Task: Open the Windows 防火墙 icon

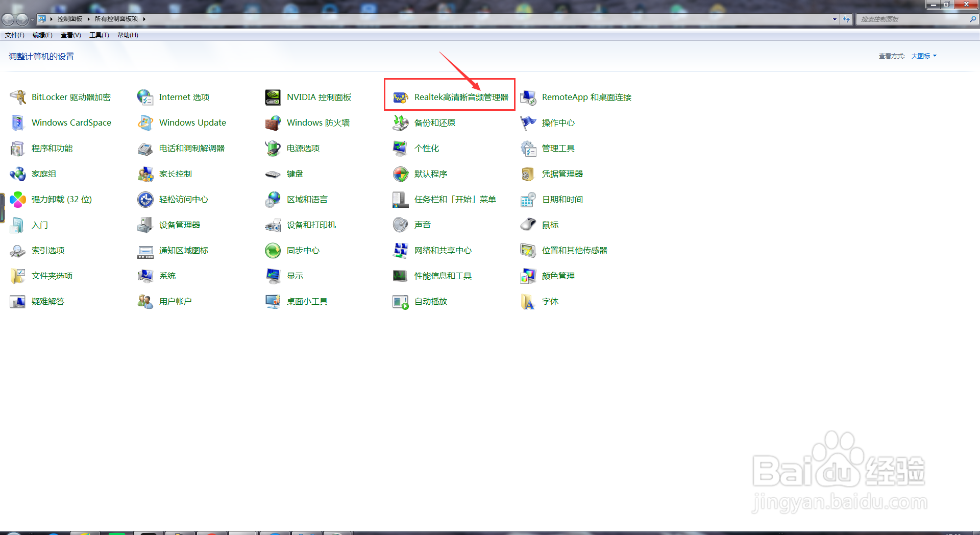Action: [273, 123]
